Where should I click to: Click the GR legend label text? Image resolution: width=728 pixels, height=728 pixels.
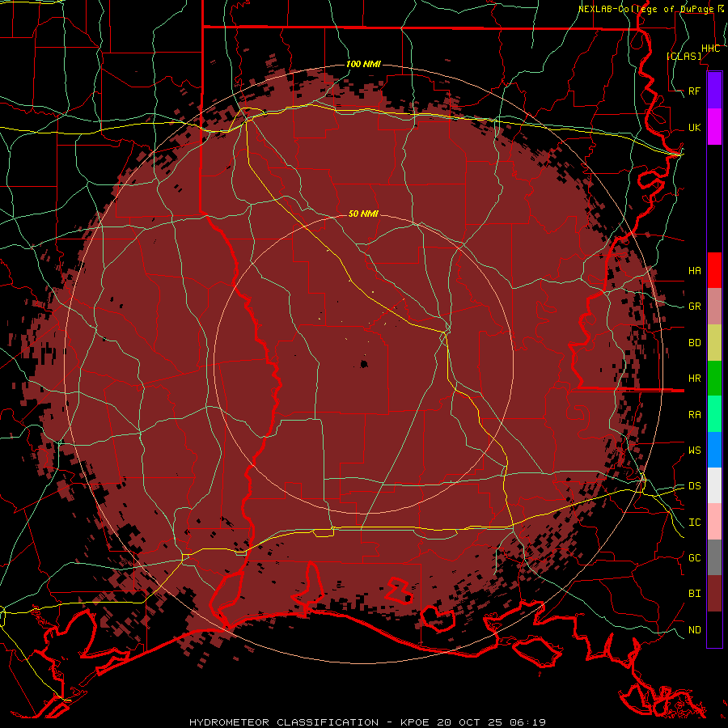tap(694, 307)
